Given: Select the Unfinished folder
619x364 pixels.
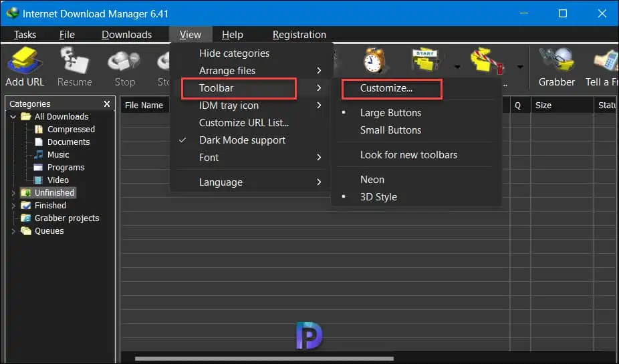Looking at the screenshot, I should pos(54,192).
